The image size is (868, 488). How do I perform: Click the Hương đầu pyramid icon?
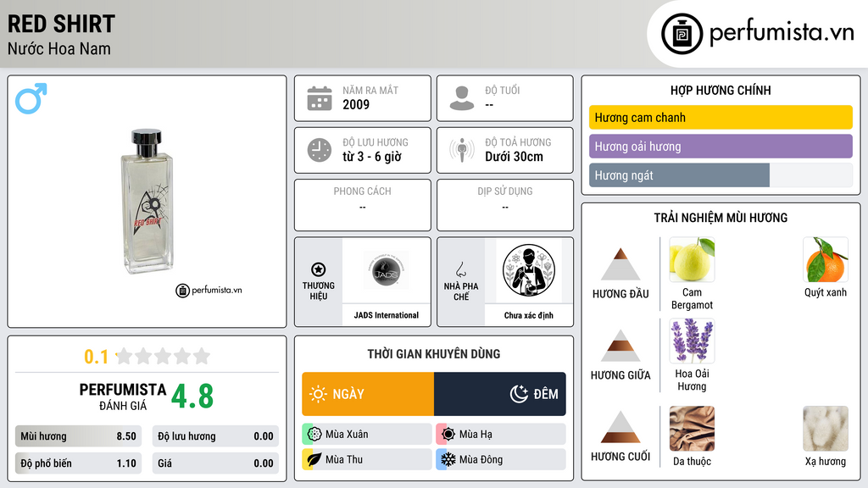click(x=620, y=264)
